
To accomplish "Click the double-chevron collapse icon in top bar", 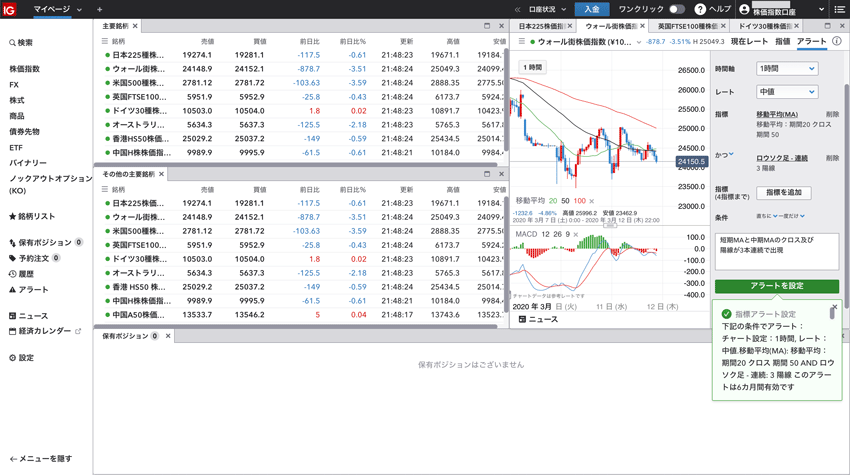I will 517,9.
